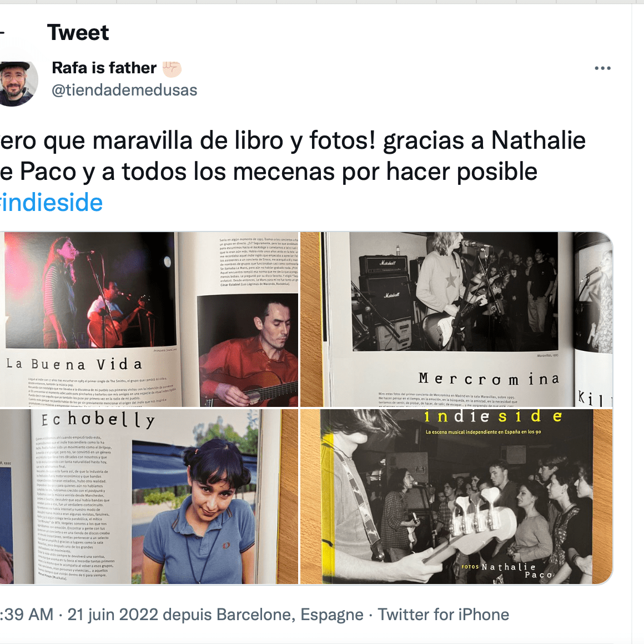Open the three-dot more options menu

pos(602,68)
